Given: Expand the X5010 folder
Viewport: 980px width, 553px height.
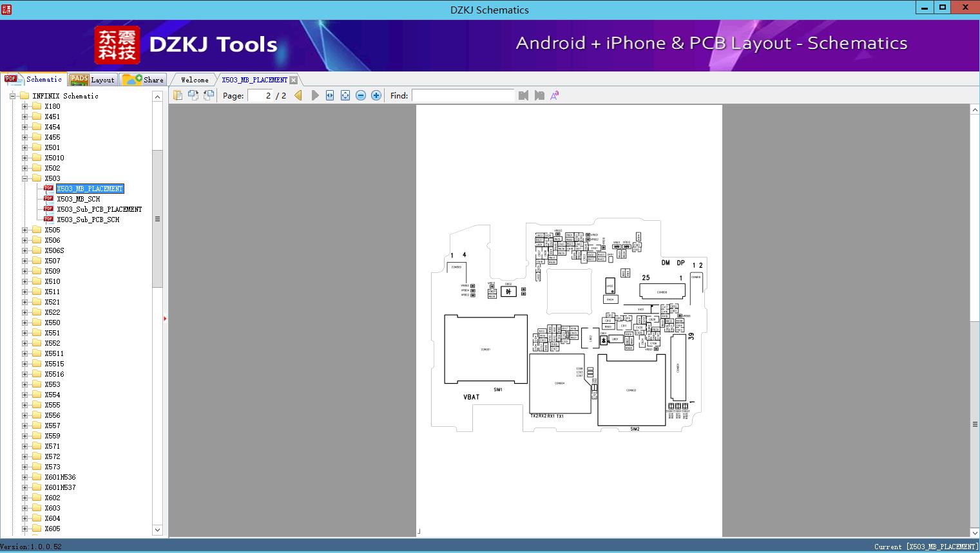Looking at the screenshot, I should (x=24, y=158).
